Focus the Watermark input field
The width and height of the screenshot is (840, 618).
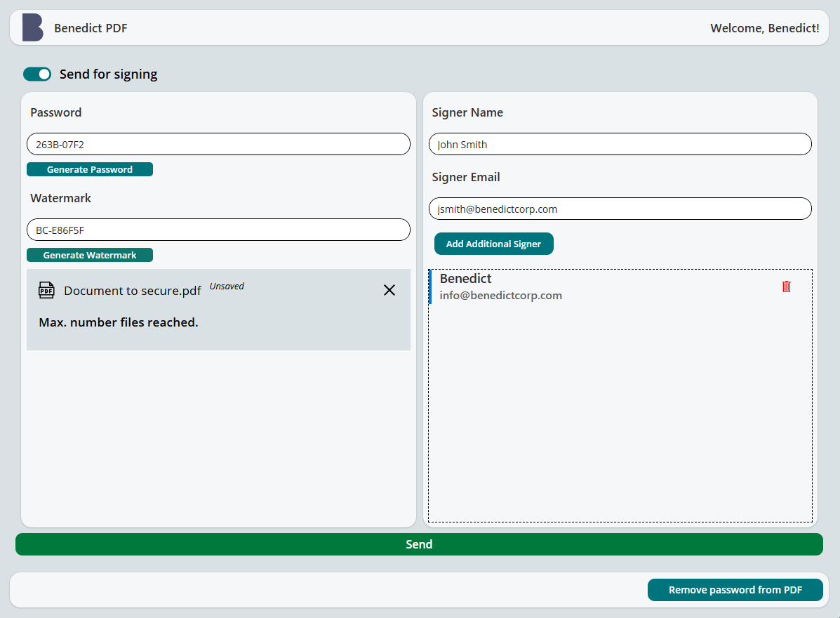[x=218, y=230]
